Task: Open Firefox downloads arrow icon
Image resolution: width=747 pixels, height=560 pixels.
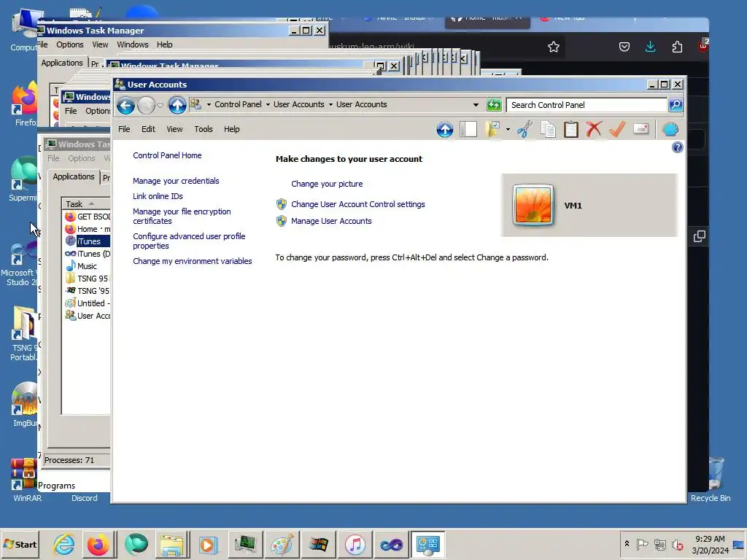Action: 650,47
